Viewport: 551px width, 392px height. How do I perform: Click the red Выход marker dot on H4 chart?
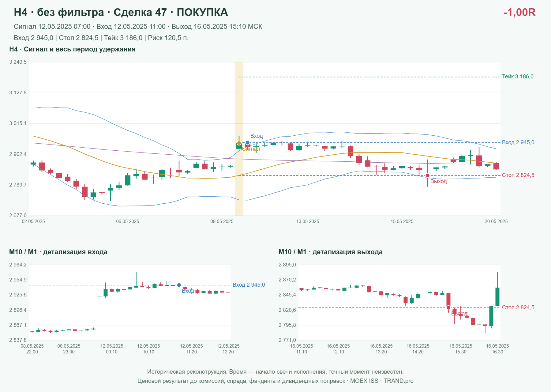(428, 175)
